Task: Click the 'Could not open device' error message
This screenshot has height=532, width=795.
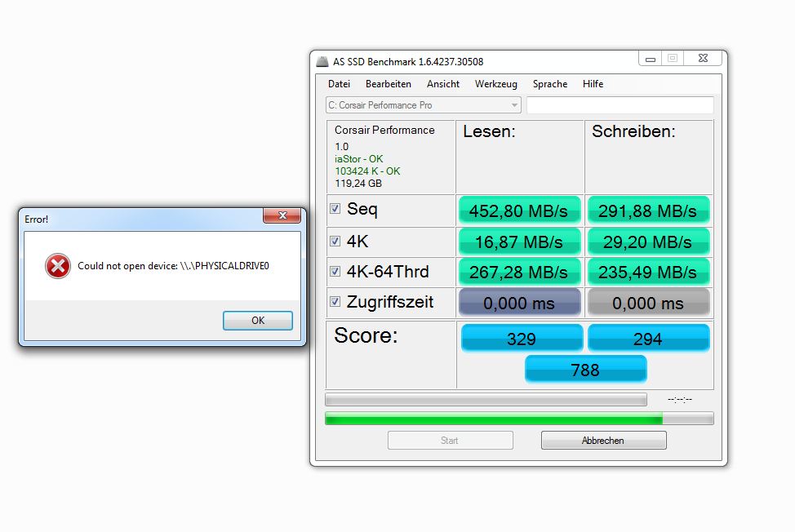Action: [x=173, y=266]
